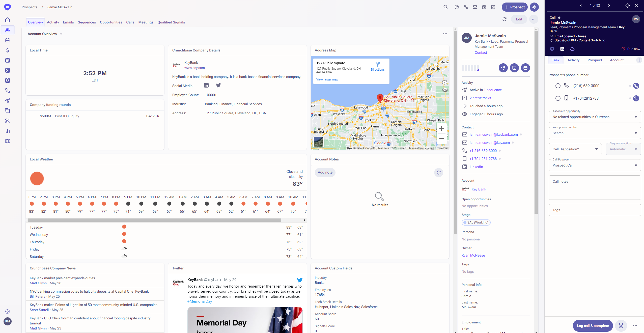Open the www.key.com link
Screen dimensions: 644x333
coord(194,68)
